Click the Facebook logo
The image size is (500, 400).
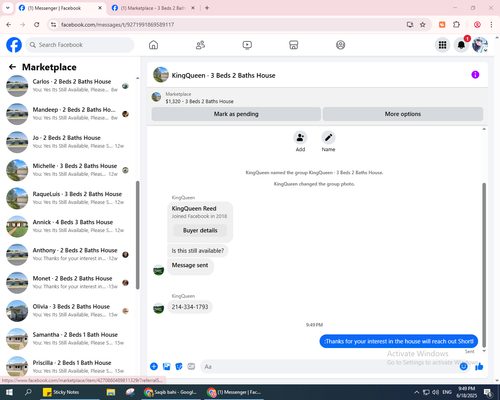pos(14,45)
